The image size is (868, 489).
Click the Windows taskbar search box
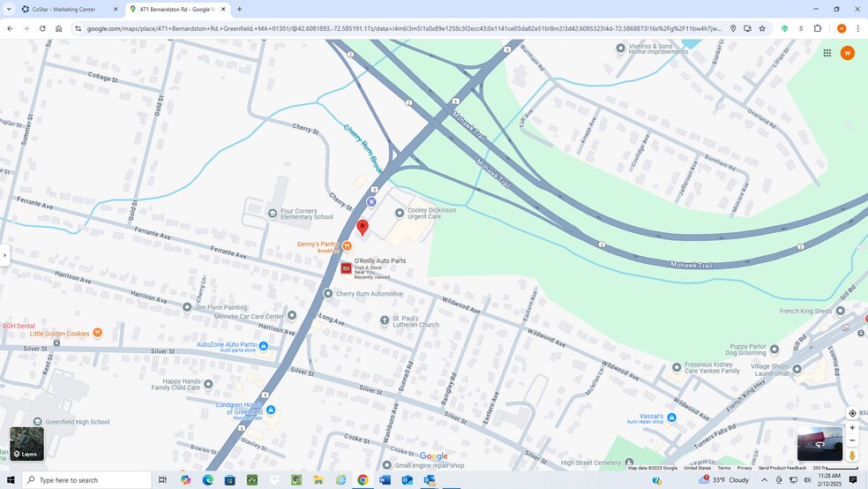pyautogui.click(x=86, y=480)
